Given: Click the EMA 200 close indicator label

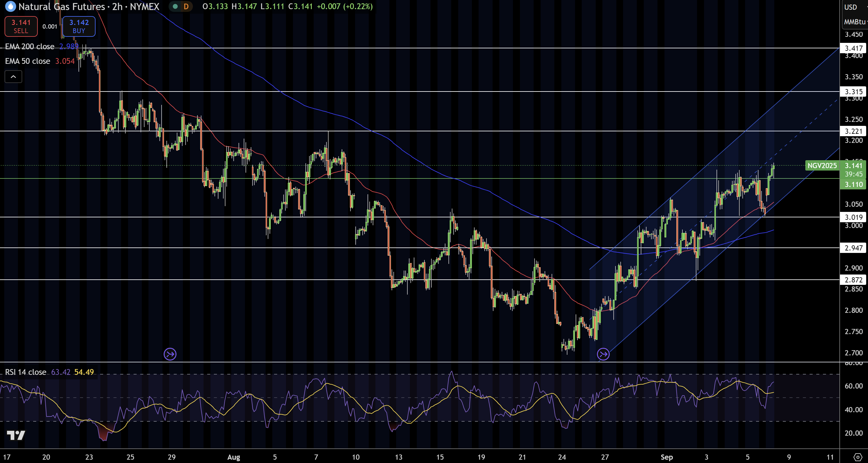Looking at the screenshot, I should [30, 47].
